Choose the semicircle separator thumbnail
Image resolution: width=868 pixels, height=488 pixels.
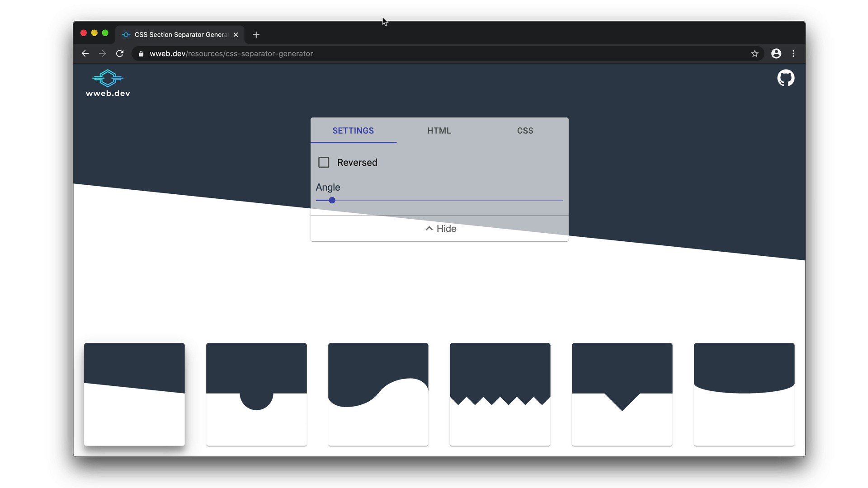tap(256, 394)
